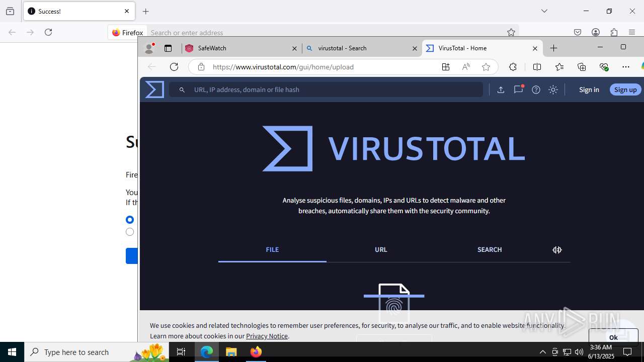Image resolution: width=644 pixels, height=362 pixels.
Task: Select the URL tab
Action: [381, 250]
